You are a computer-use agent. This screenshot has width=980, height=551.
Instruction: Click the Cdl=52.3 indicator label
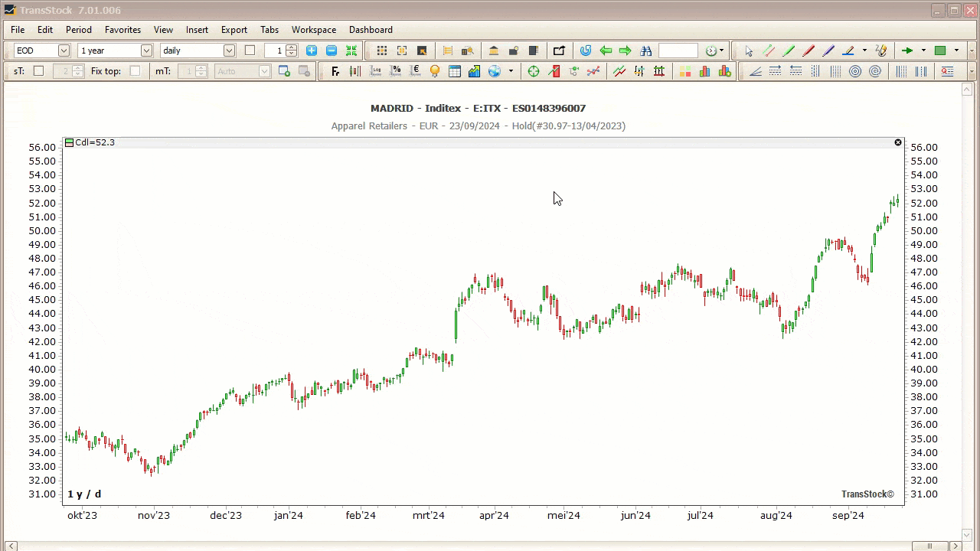[x=94, y=142]
